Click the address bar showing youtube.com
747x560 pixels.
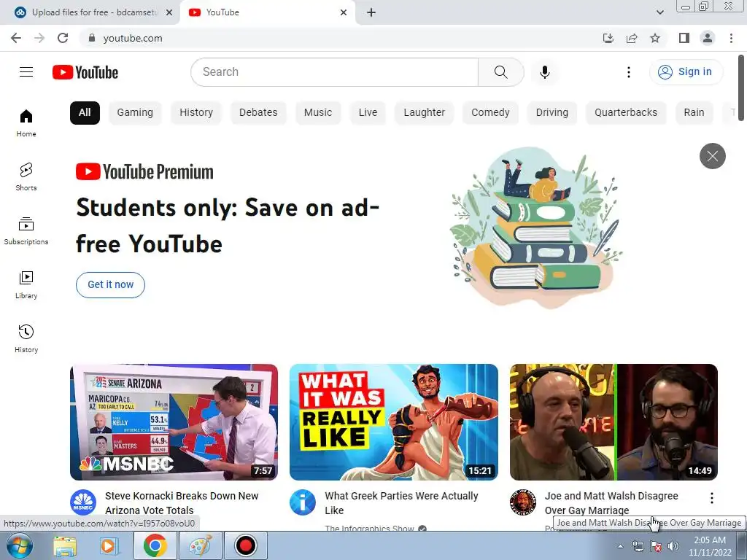point(338,38)
